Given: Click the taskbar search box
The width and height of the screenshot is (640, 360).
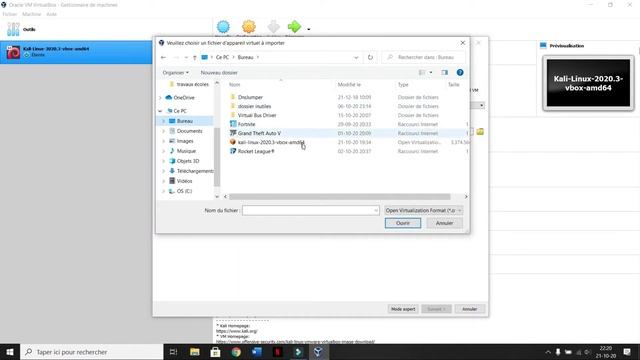Looking at the screenshot, I should [92, 352].
